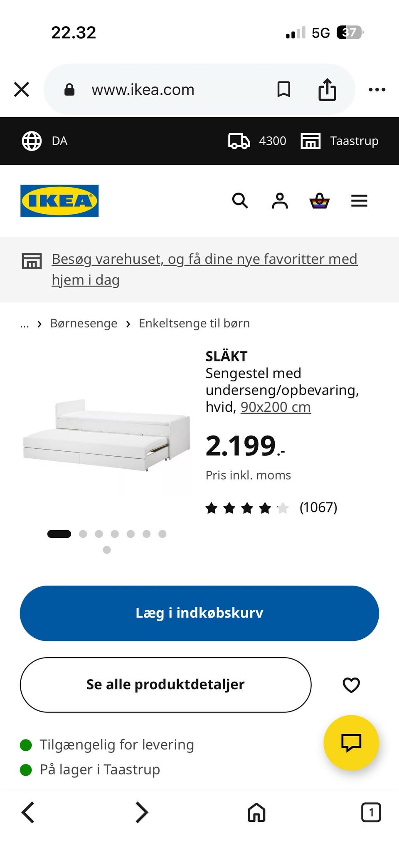Open the IKEA search icon
This screenshot has width=399, height=868.
pos(240,201)
